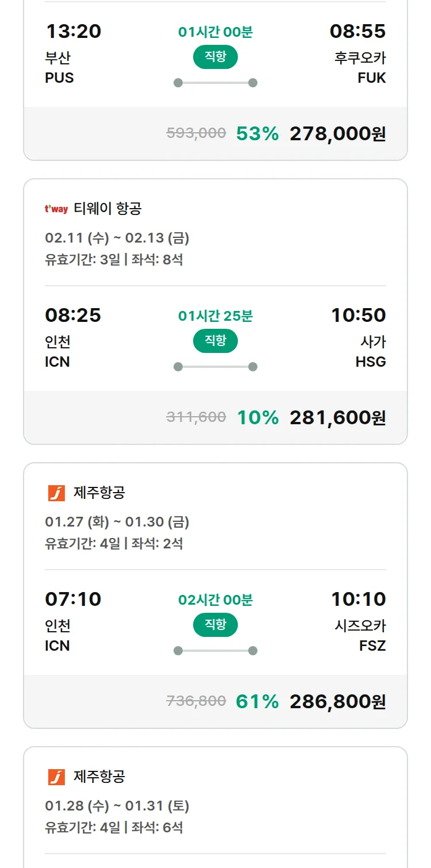Select the 278,000원 Fukuoka fare
The image size is (431, 868).
[337, 134]
